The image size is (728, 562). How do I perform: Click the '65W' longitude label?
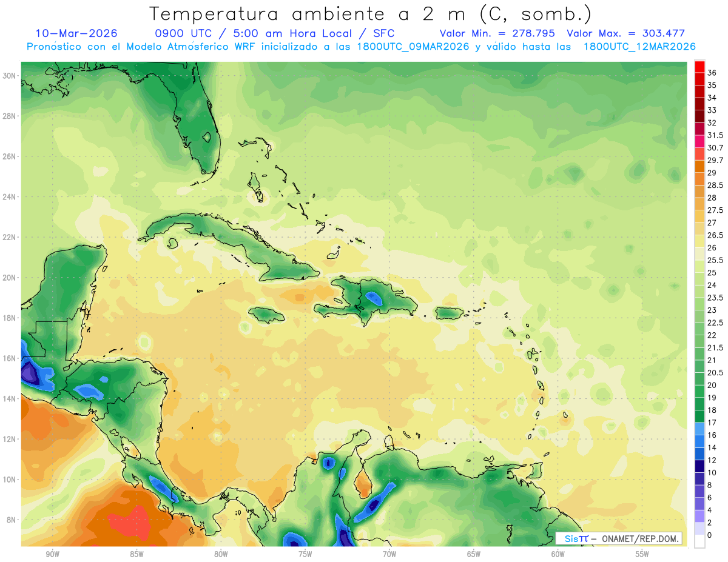pos(474,554)
